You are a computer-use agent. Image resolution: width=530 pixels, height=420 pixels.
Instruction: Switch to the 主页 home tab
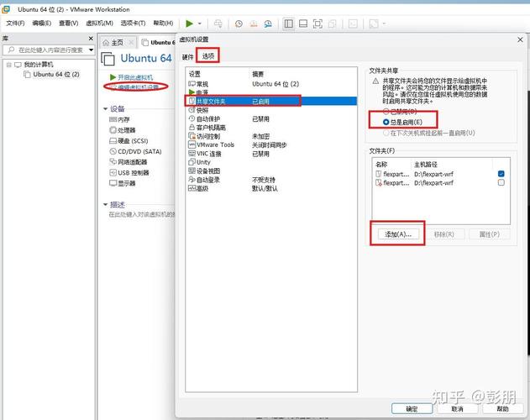[x=117, y=43]
